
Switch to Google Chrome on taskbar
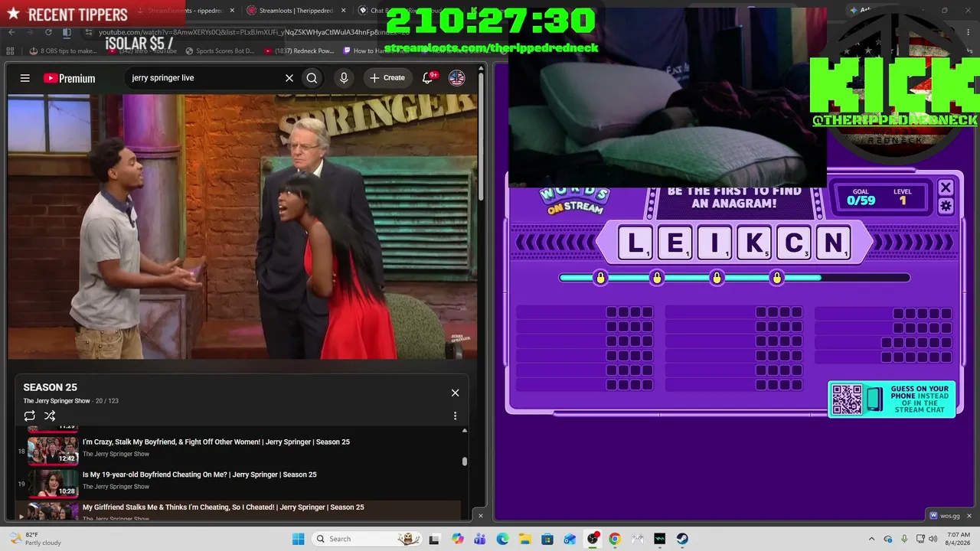[615, 539]
